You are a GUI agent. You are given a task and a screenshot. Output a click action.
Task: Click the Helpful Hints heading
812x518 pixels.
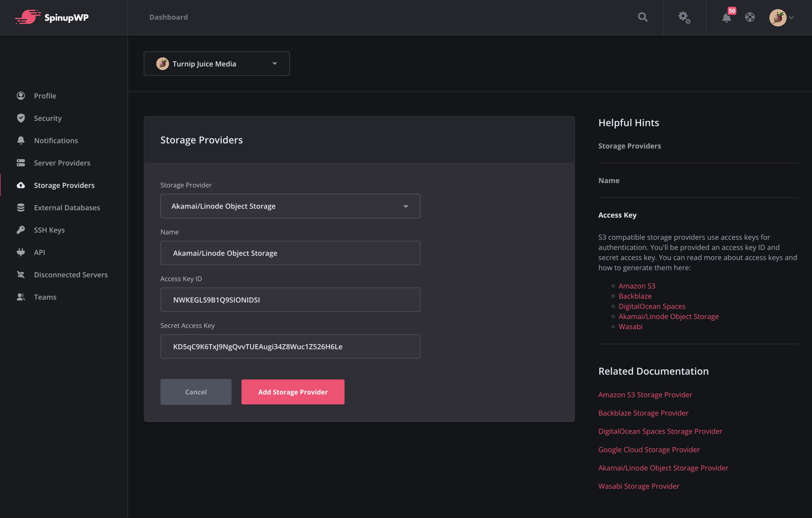point(629,123)
